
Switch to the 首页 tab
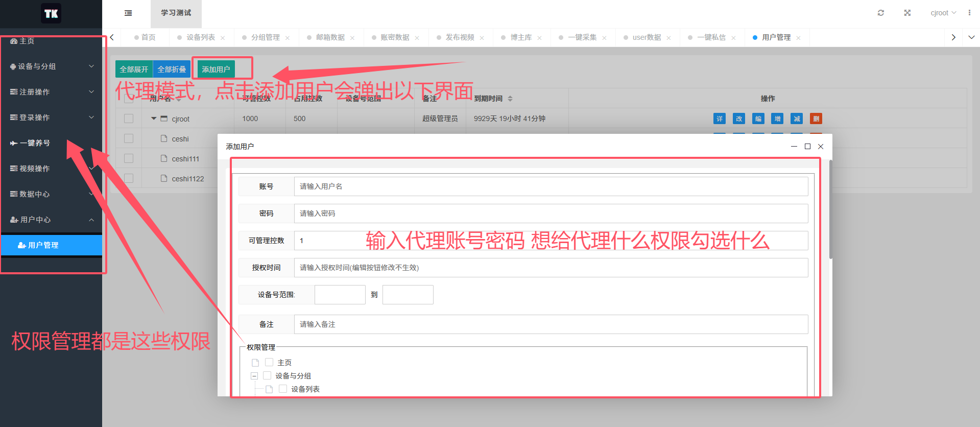tap(145, 37)
